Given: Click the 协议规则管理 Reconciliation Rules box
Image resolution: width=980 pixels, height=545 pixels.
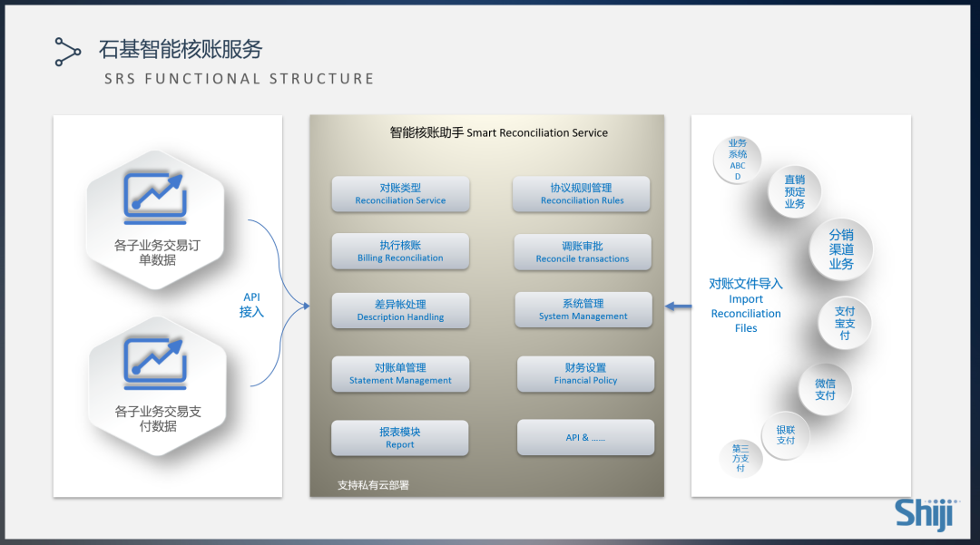Looking at the screenshot, I should (x=582, y=194).
